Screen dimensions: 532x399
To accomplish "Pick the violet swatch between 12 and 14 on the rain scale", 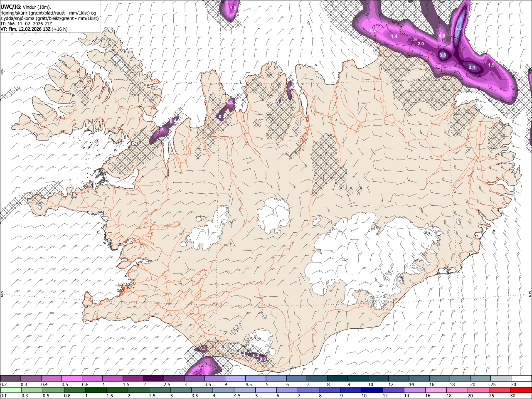I will pos(393,390).
